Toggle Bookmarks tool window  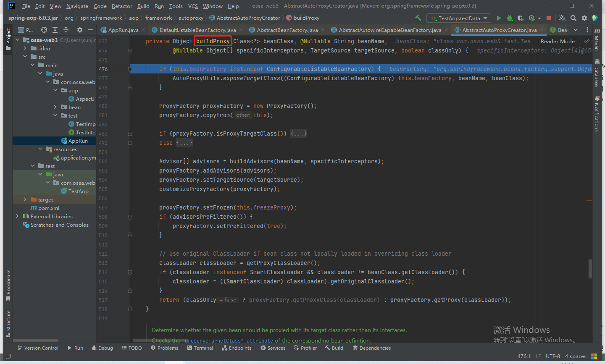coord(8,285)
